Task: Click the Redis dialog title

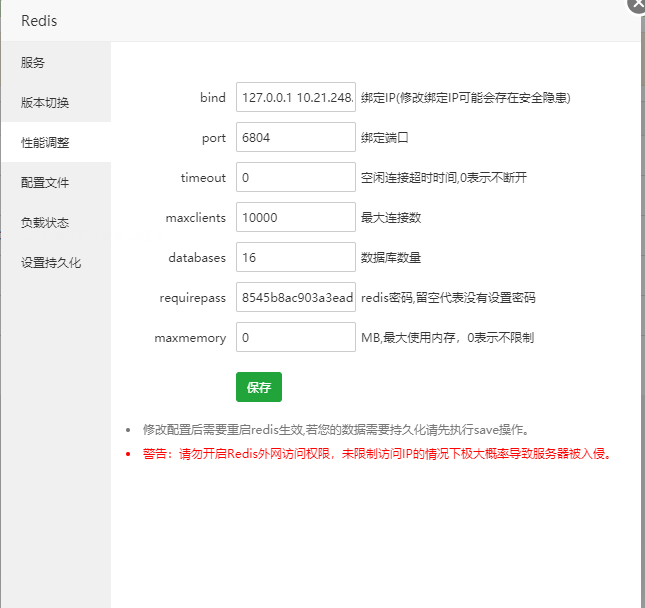Action: (39, 21)
